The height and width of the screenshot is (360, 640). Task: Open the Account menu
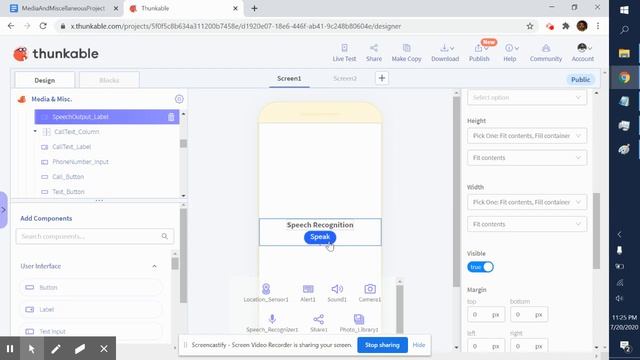(582, 53)
